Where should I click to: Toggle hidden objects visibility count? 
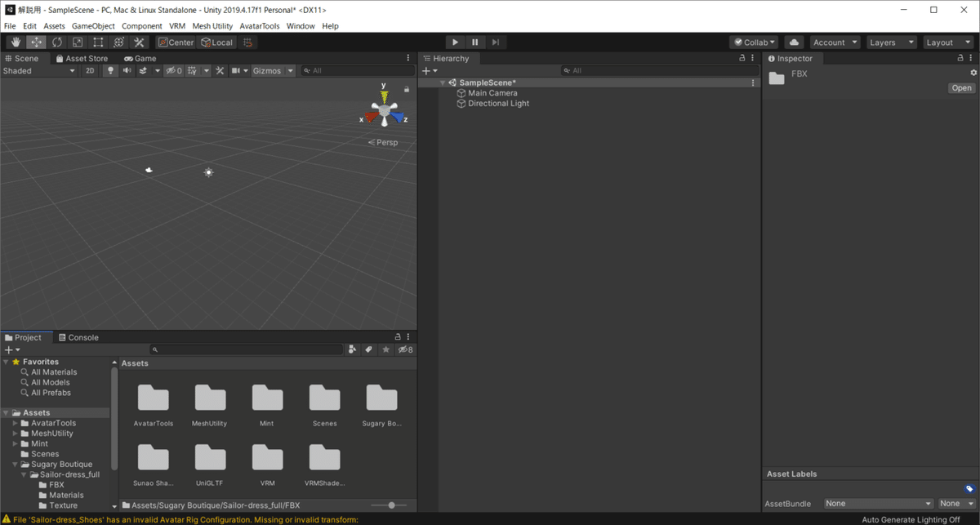174,71
